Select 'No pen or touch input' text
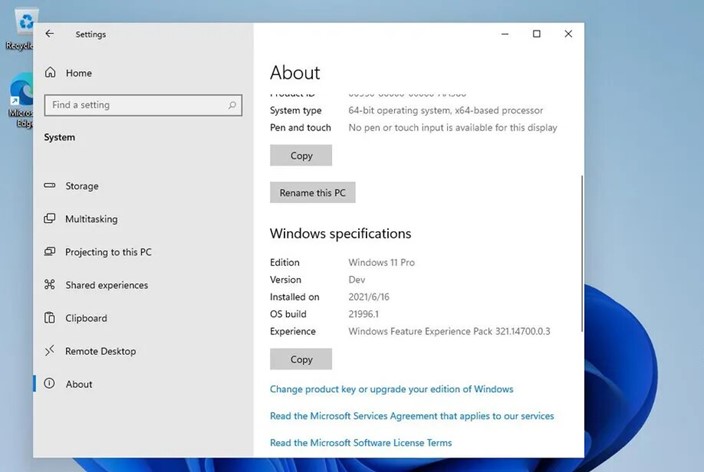 (453, 128)
